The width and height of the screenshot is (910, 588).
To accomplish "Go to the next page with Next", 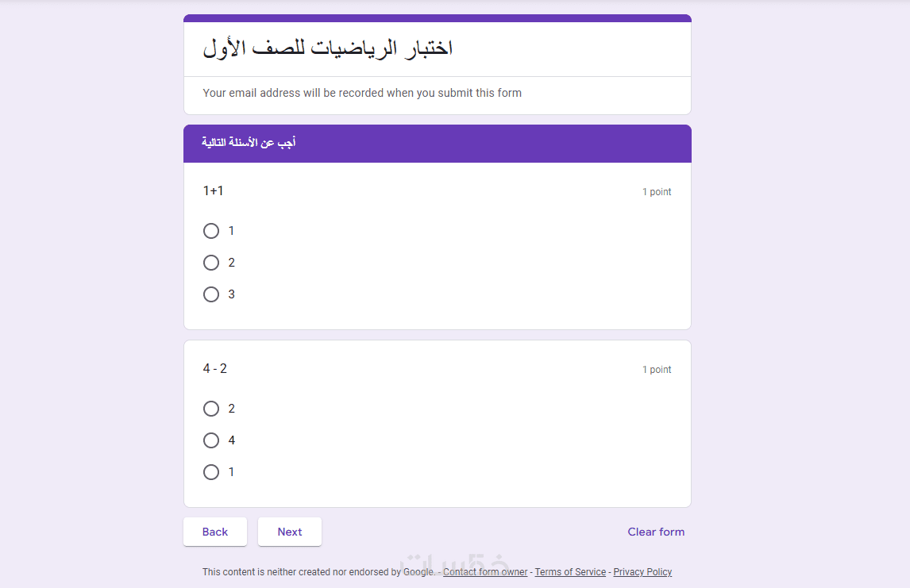I will pyautogui.click(x=290, y=532).
